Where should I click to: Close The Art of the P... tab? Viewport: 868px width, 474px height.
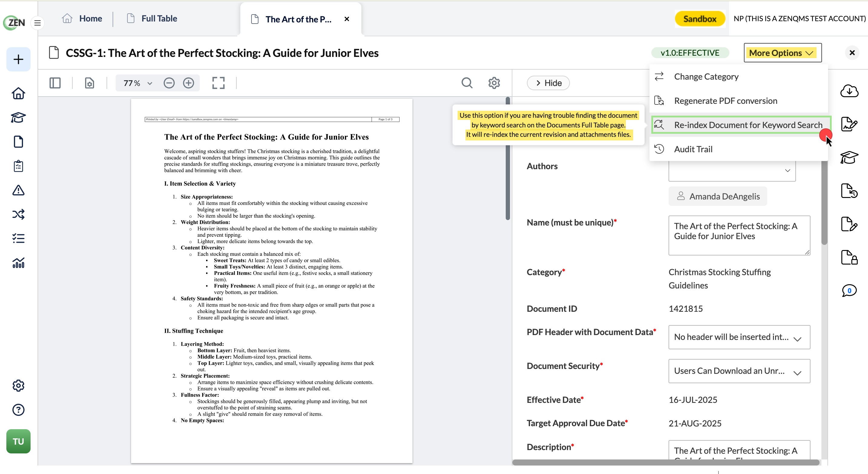tap(347, 19)
